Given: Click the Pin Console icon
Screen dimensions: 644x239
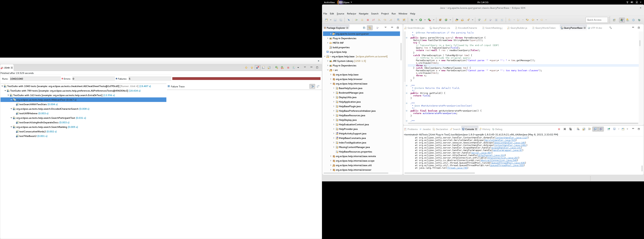Looking at the screenshot, I should click(x=609, y=129).
